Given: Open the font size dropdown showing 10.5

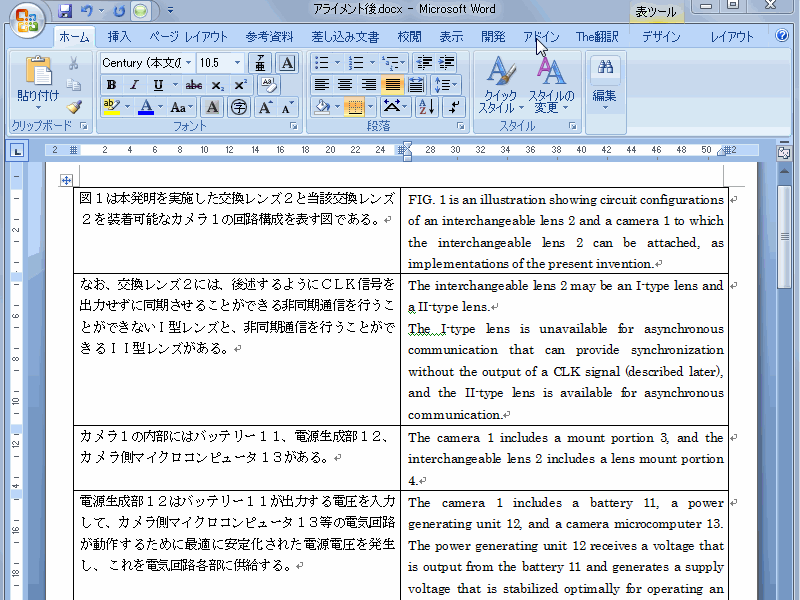Looking at the screenshot, I should tap(238, 62).
